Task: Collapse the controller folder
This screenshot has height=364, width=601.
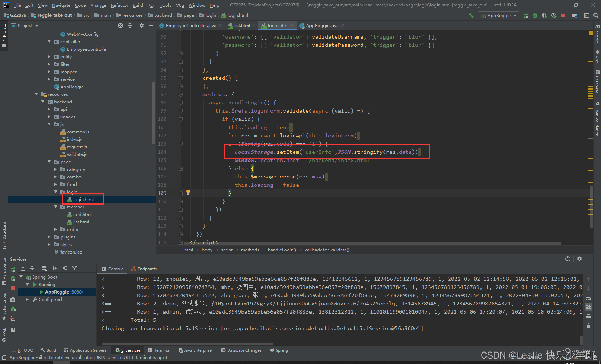Action: (49, 41)
